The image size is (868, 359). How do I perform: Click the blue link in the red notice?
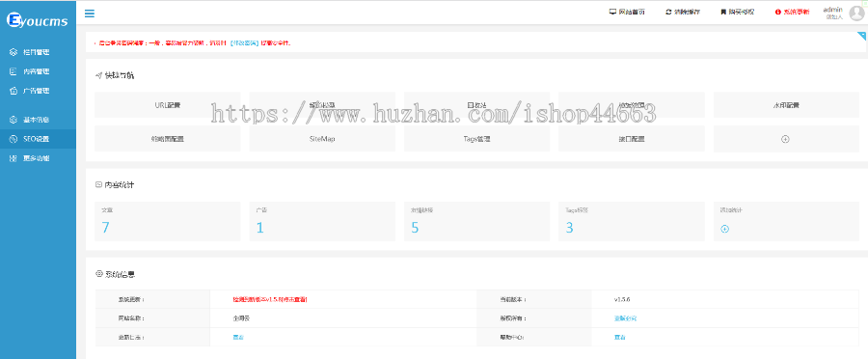point(244,42)
